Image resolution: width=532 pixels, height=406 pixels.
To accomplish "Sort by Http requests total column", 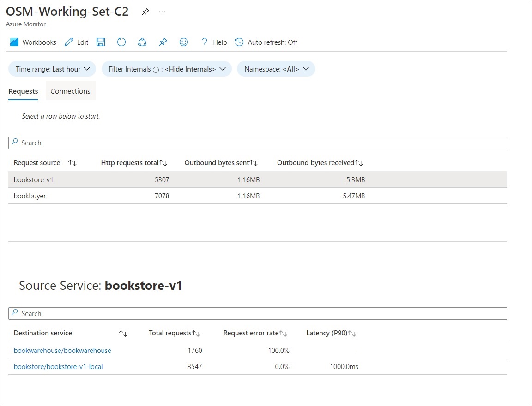I will tap(134, 163).
